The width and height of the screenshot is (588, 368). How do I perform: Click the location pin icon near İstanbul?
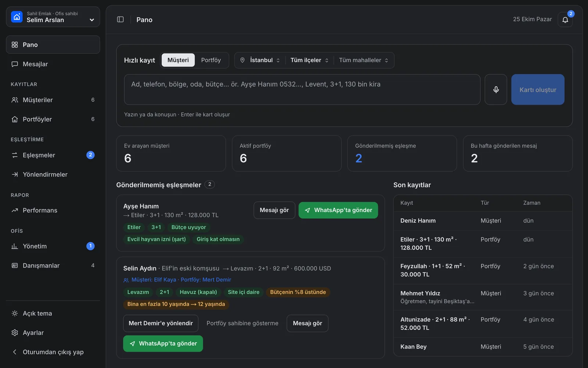[243, 60]
